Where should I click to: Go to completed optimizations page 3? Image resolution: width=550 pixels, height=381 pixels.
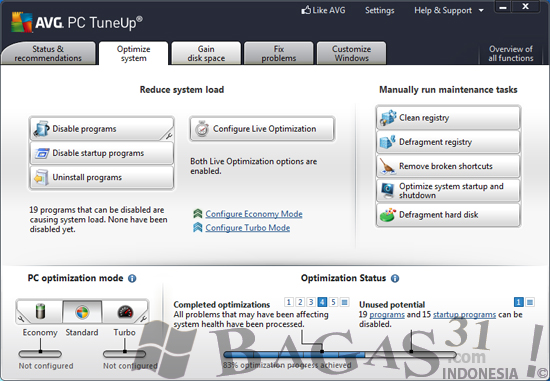point(311,302)
